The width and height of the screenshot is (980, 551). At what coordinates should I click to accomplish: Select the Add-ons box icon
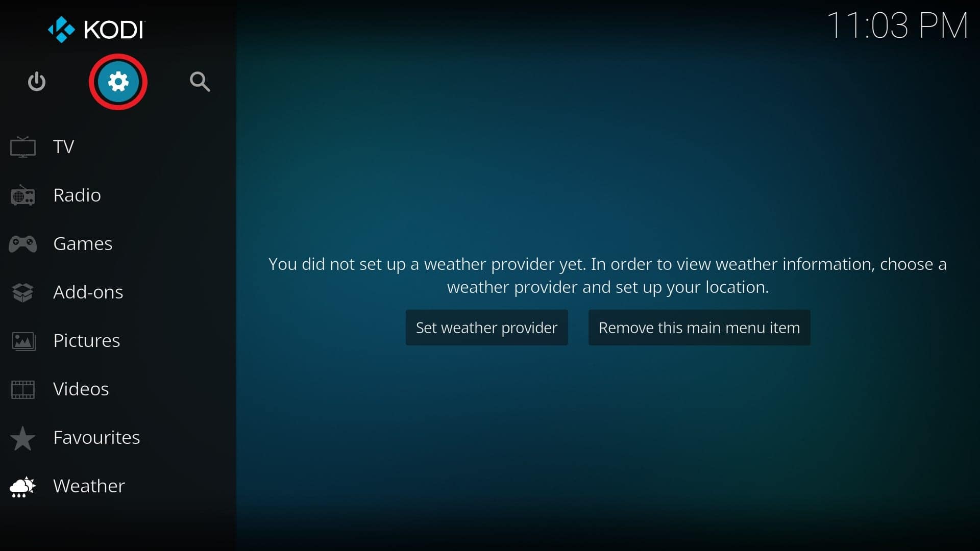pos(23,292)
